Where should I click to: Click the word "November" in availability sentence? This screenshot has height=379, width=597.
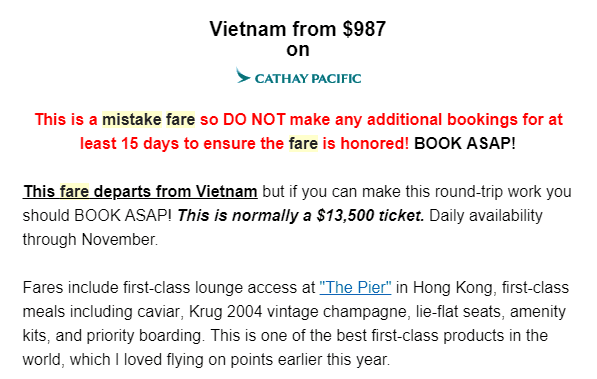coord(119,240)
